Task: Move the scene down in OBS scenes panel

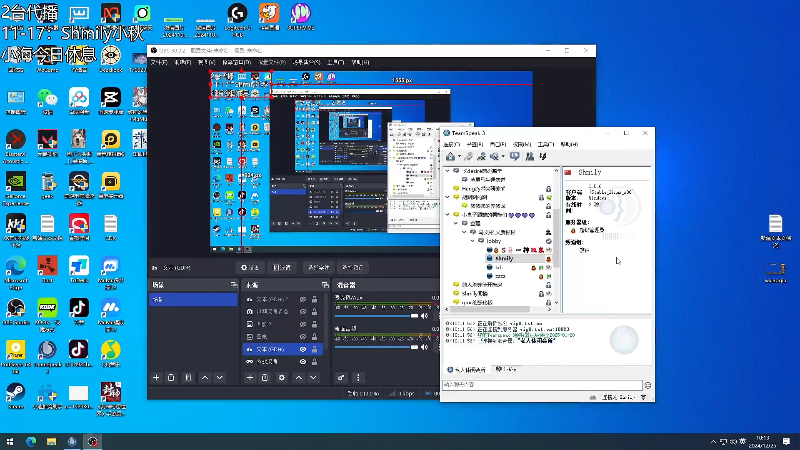Action: pos(219,378)
